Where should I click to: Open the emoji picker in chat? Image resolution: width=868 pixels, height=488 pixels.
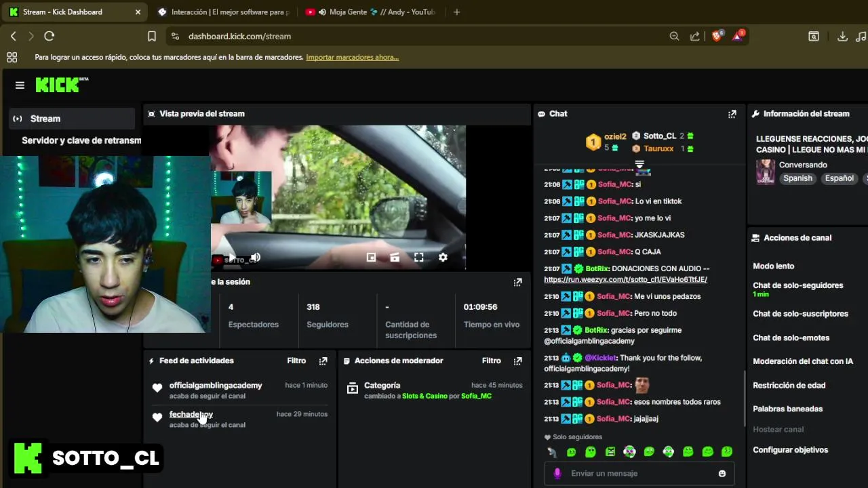click(x=722, y=474)
